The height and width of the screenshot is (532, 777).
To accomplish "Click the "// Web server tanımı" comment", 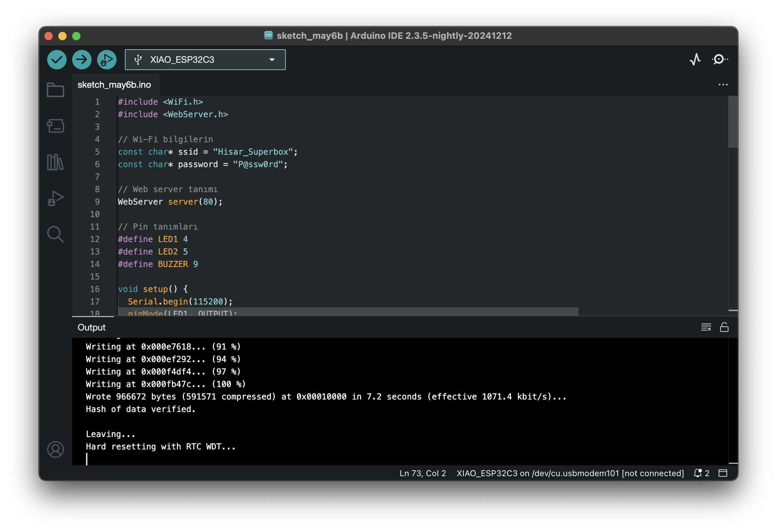I will click(168, 189).
